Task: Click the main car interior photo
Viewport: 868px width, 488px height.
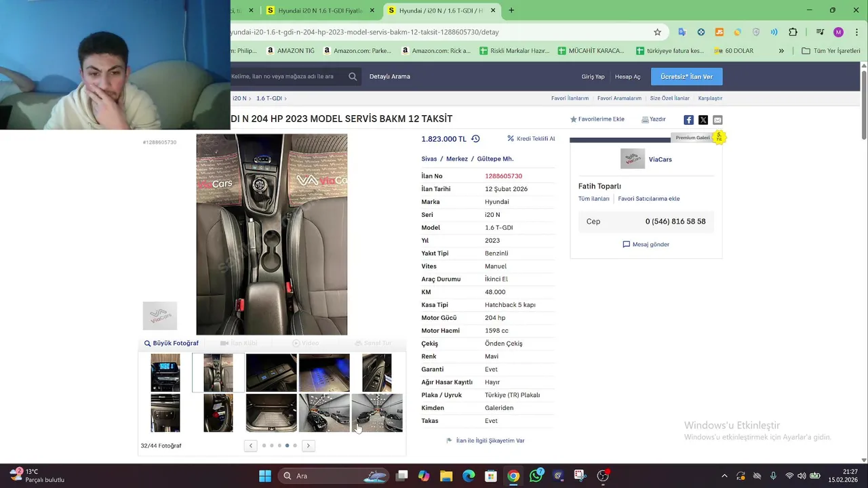Action: pyautogui.click(x=271, y=235)
